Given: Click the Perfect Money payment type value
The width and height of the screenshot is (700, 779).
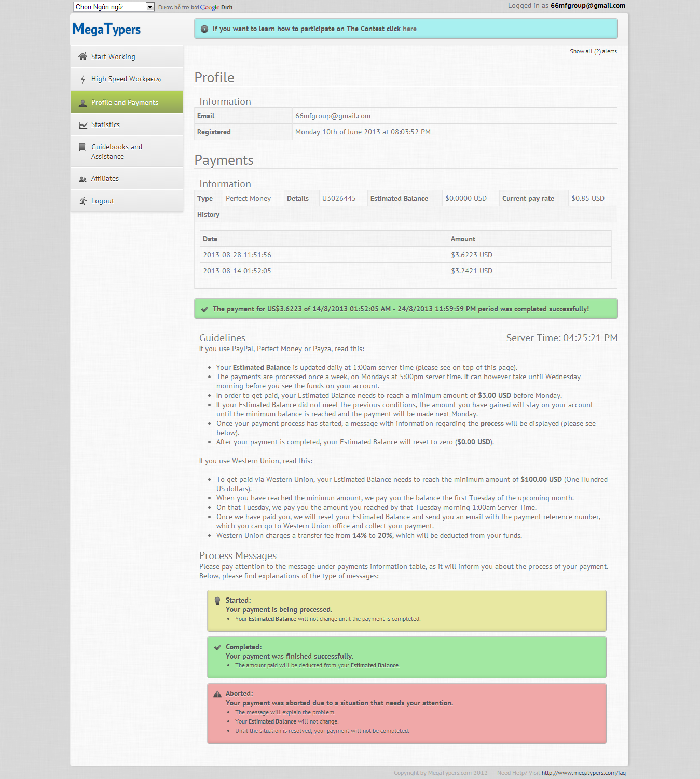Looking at the screenshot, I should coord(248,198).
